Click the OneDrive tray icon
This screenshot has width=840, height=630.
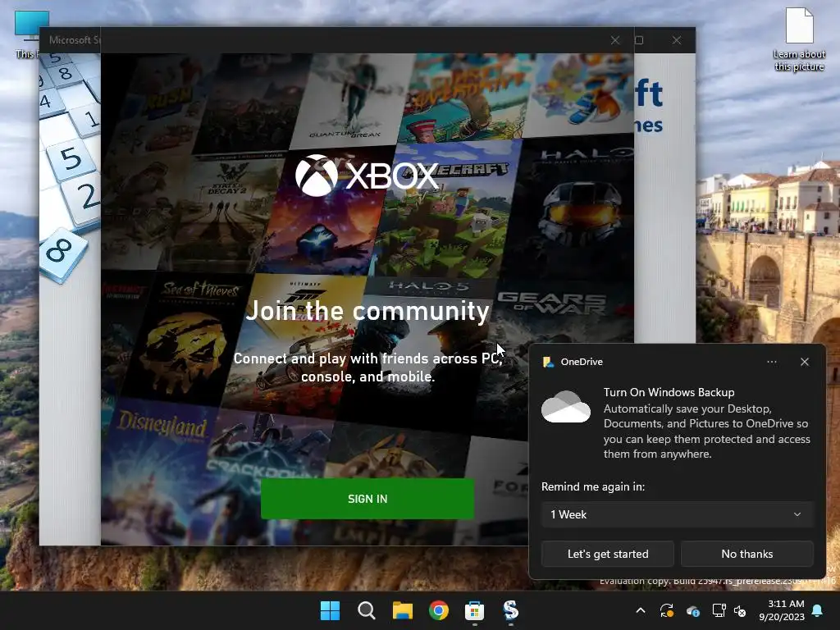pyautogui.click(x=692, y=610)
